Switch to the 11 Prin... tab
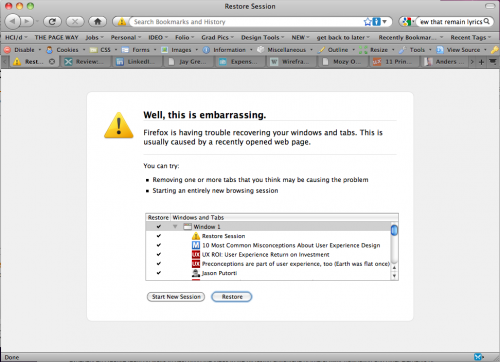 (394, 62)
